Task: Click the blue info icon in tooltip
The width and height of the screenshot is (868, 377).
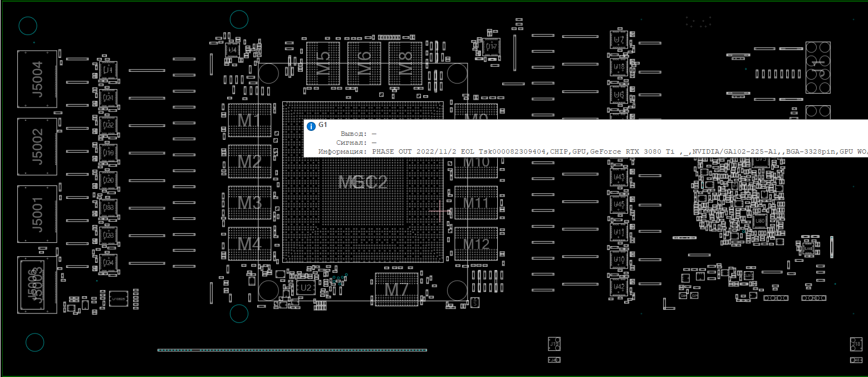Action: 311,126
